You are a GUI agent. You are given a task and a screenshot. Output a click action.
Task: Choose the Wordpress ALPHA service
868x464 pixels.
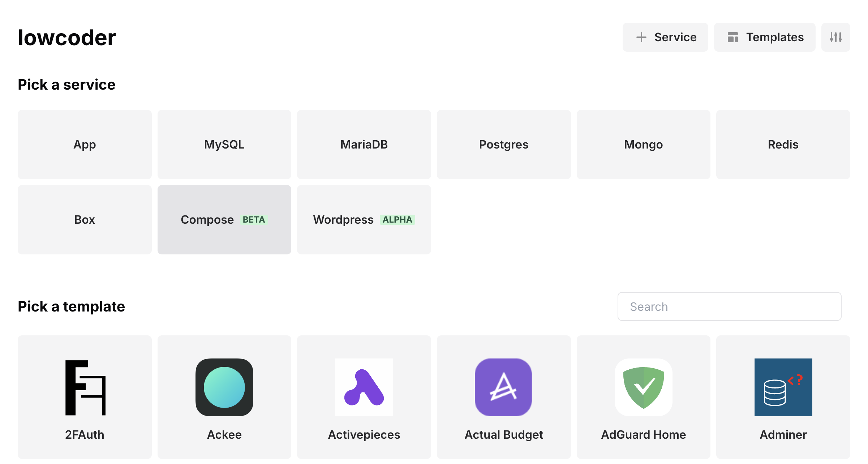364,220
